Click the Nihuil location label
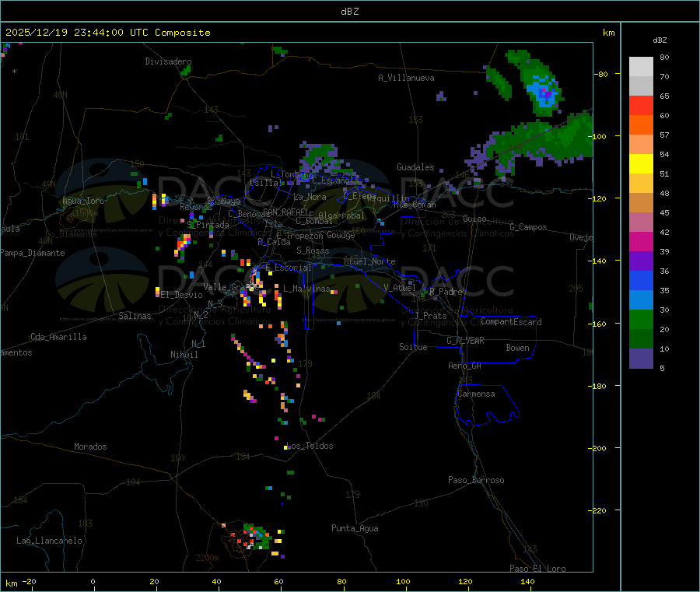This screenshot has height=592, width=700. (184, 355)
